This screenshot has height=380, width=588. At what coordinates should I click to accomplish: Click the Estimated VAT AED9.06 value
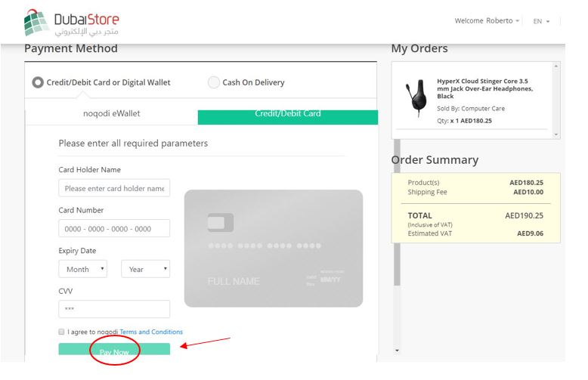[530, 233]
